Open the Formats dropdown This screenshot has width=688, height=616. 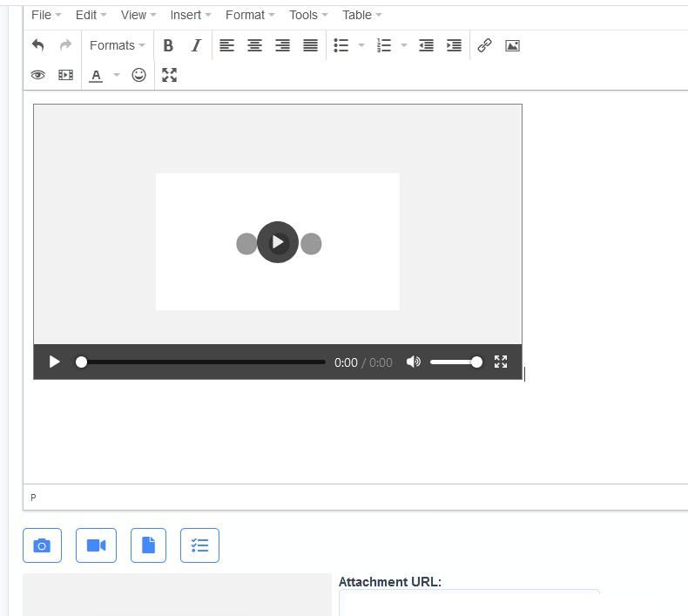coord(117,45)
